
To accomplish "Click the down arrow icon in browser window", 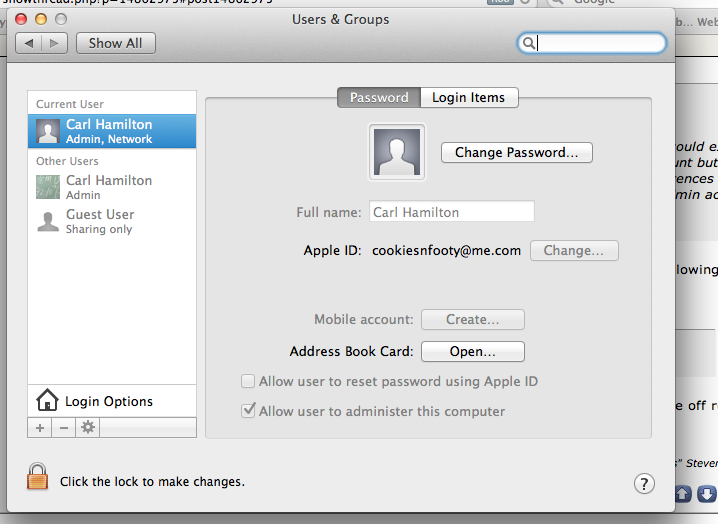I will 706,494.
